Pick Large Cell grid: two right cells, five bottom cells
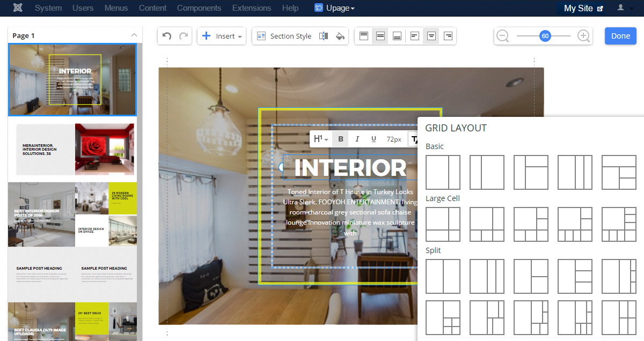The image size is (644, 341). click(x=575, y=225)
